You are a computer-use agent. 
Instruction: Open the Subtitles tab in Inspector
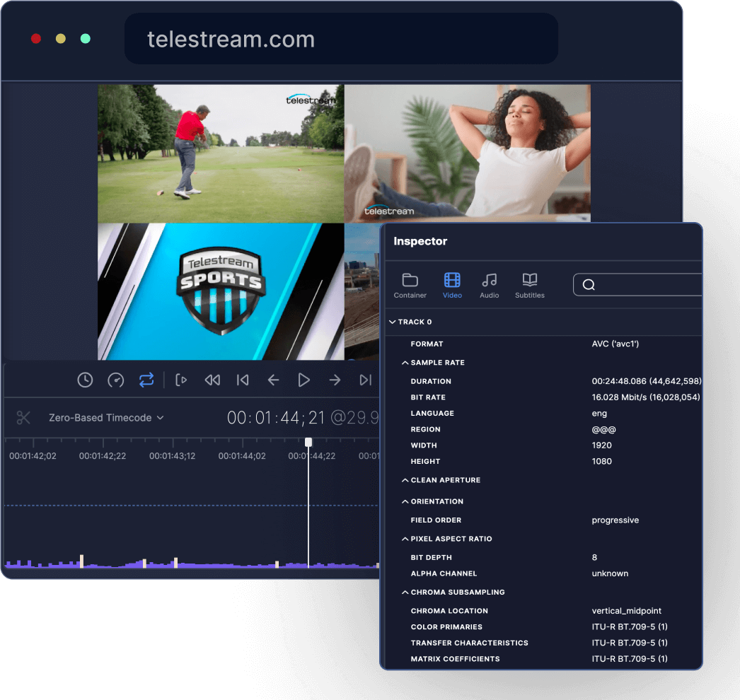529,286
